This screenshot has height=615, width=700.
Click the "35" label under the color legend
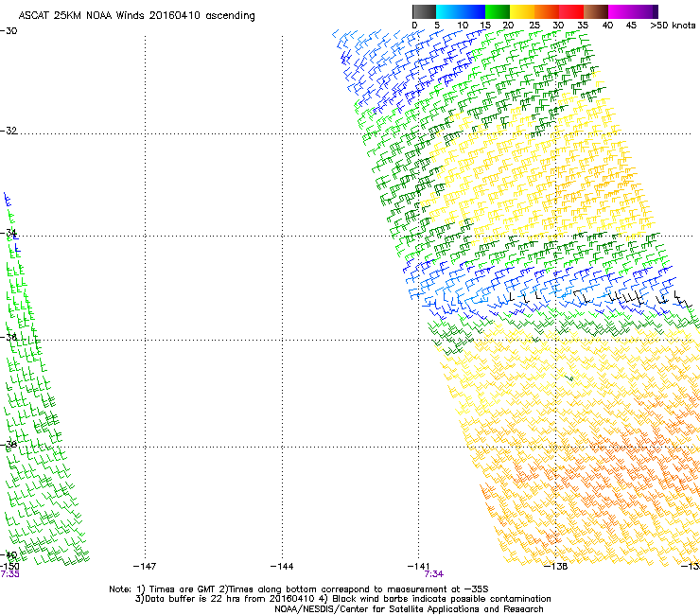pyautogui.click(x=583, y=26)
